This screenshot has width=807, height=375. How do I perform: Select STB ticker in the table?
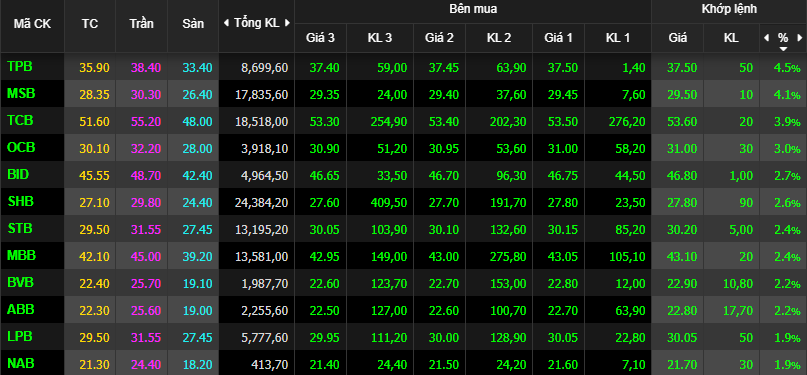pyautogui.click(x=20, y=228)
